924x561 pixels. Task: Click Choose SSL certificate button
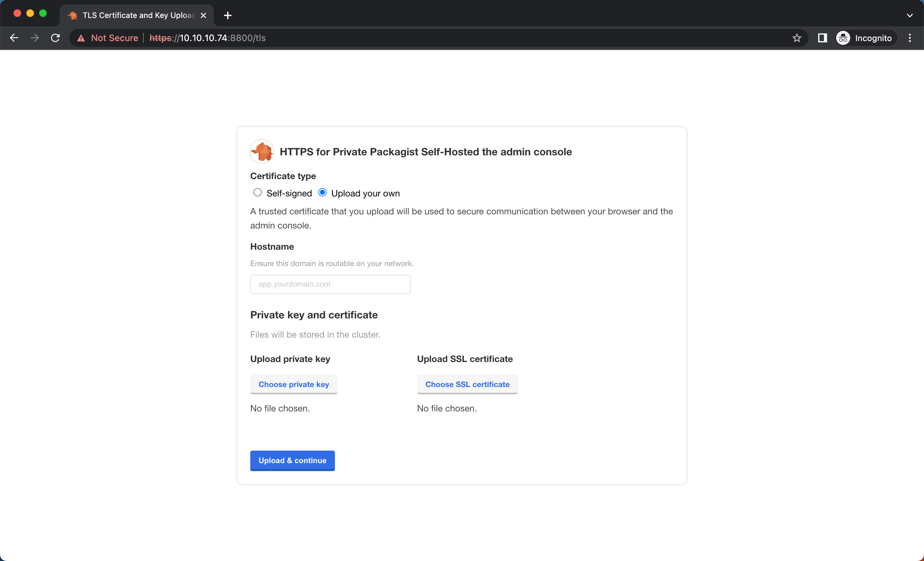pos(467,384)
